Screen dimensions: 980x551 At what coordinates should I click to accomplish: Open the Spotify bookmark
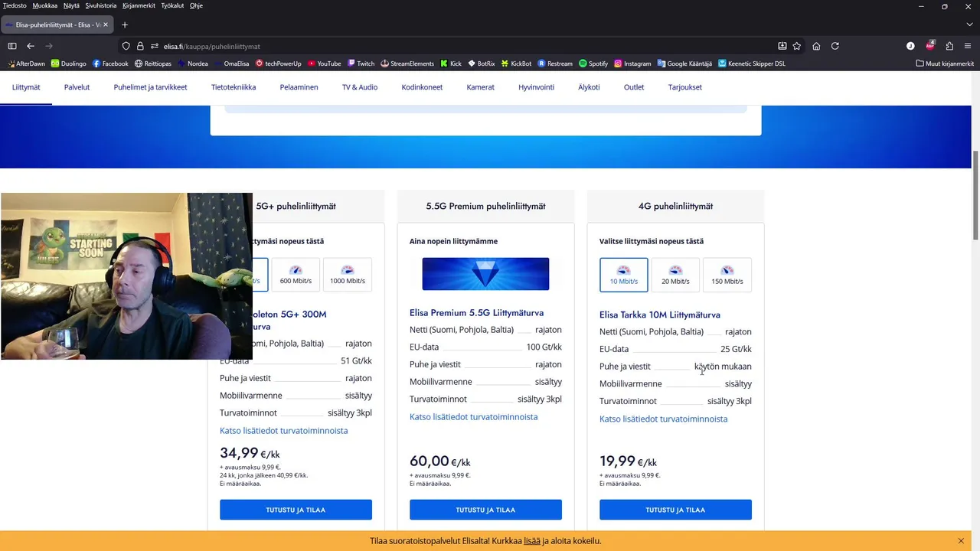tap(593, 64)
